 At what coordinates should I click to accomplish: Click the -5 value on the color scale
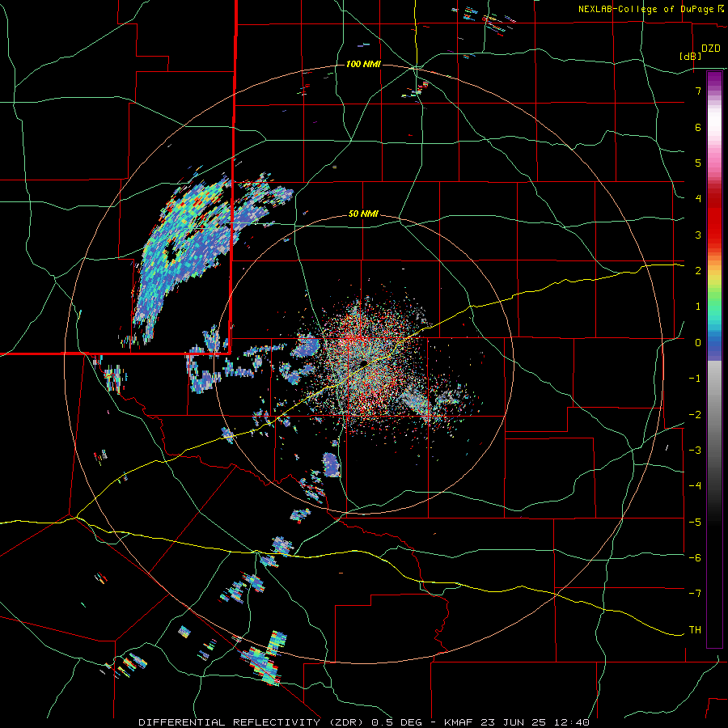click(x=695, y=523)
